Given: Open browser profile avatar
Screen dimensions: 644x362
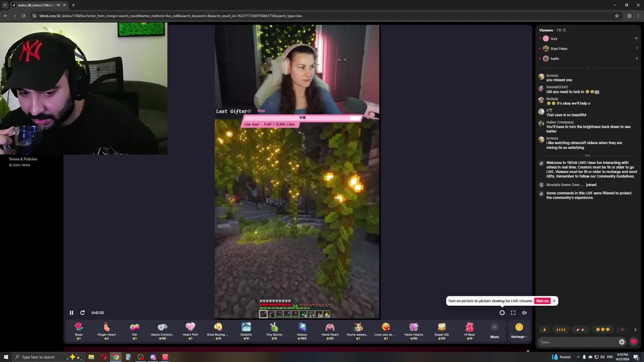Looking at the screenshot, I should click(x=629, y=16).
